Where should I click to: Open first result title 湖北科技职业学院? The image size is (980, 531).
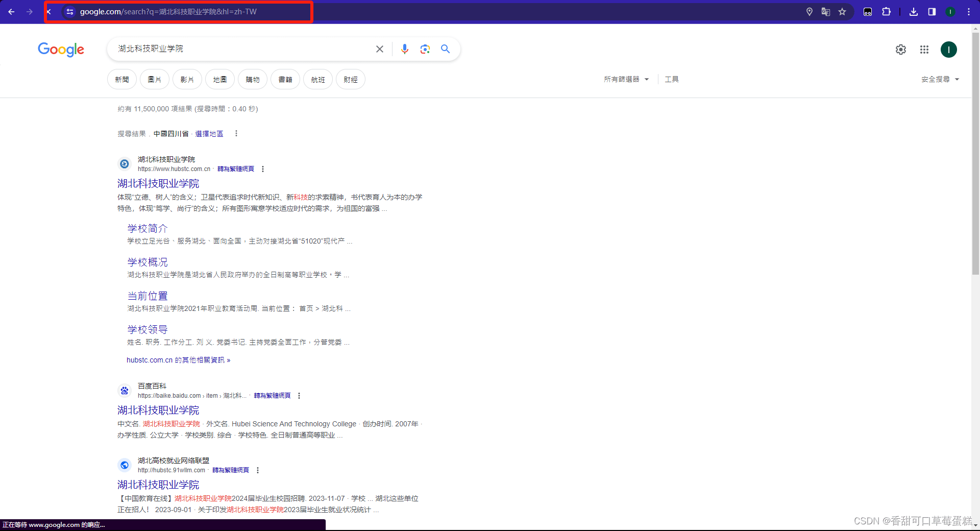click(x=158, y=183)
